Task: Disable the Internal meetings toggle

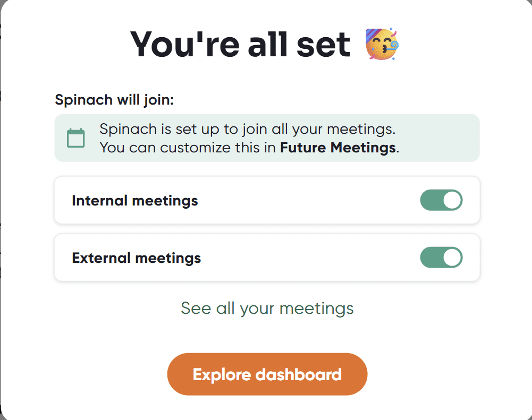Action: click(441, 200)
